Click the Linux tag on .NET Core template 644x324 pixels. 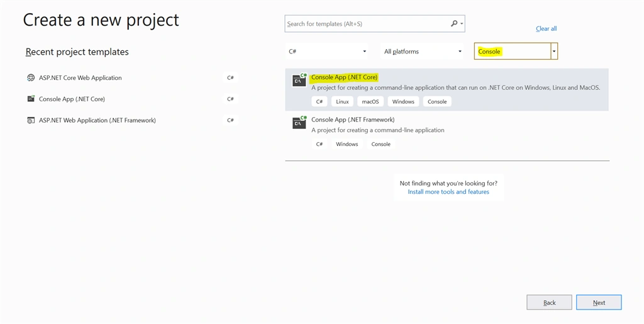click(x=342, y=101)
